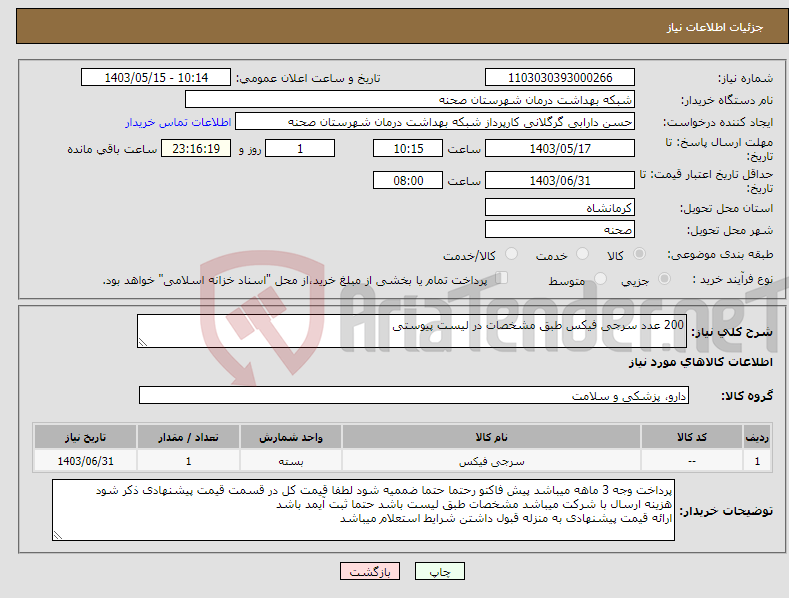Viewport: 789px width, 598px height.
Task: Select the کالا radio button
Action: 639,254
